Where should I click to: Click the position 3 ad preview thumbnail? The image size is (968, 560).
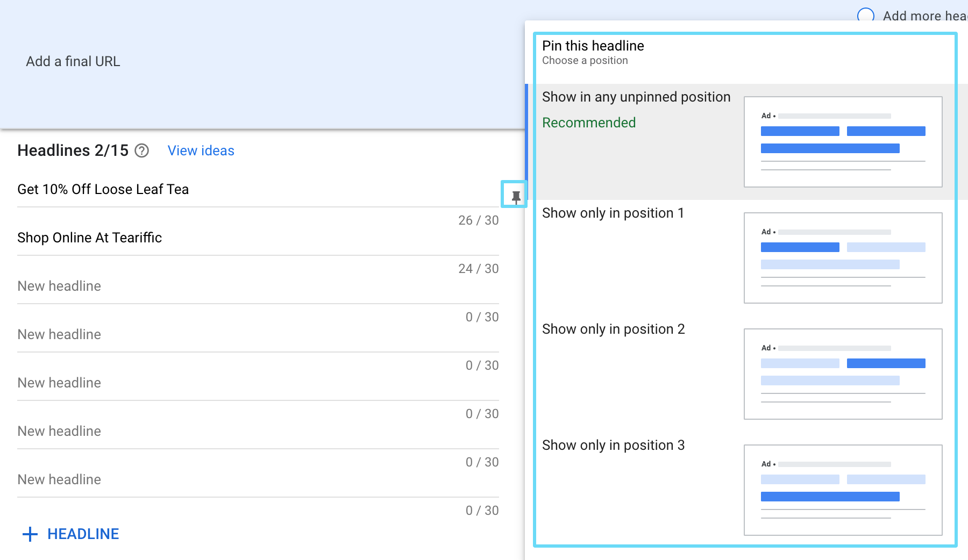(843, 490)
